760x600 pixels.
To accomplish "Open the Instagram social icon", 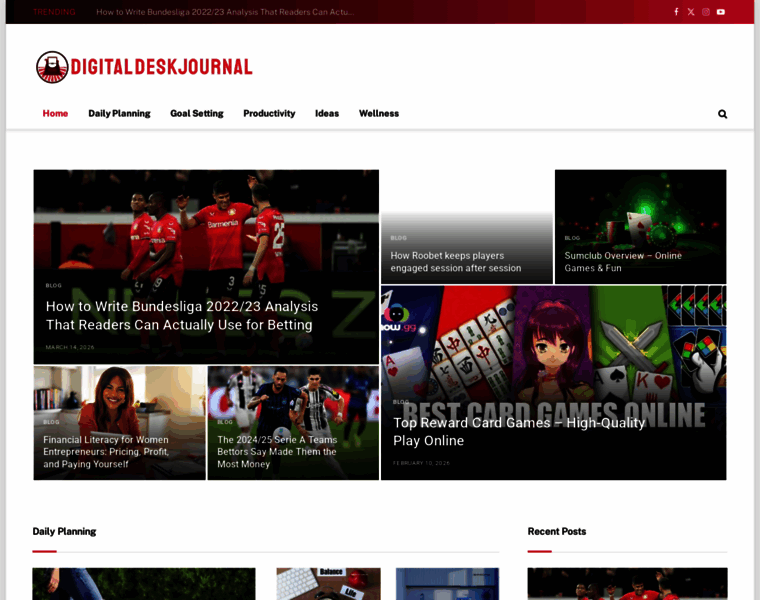I will click(706, 12).
